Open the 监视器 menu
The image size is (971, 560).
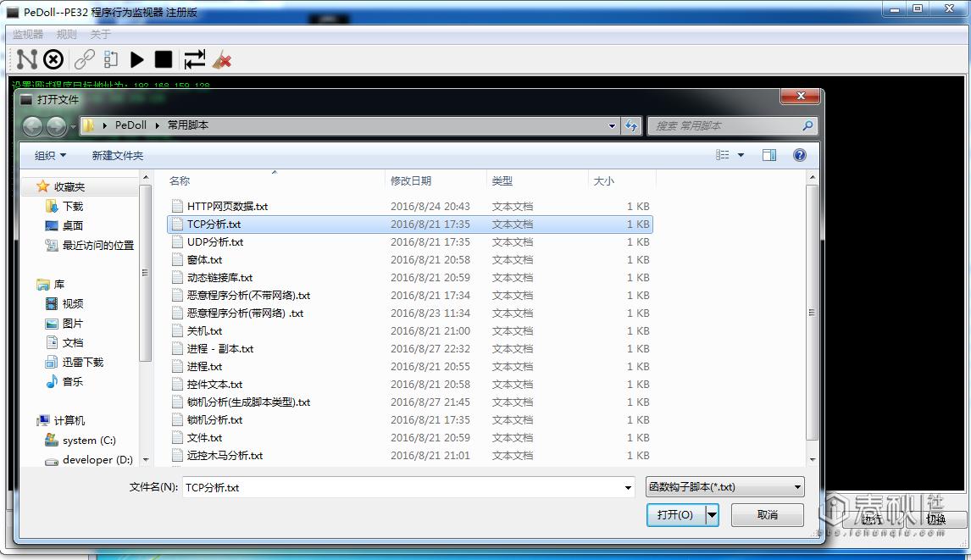tap(28, 34)
